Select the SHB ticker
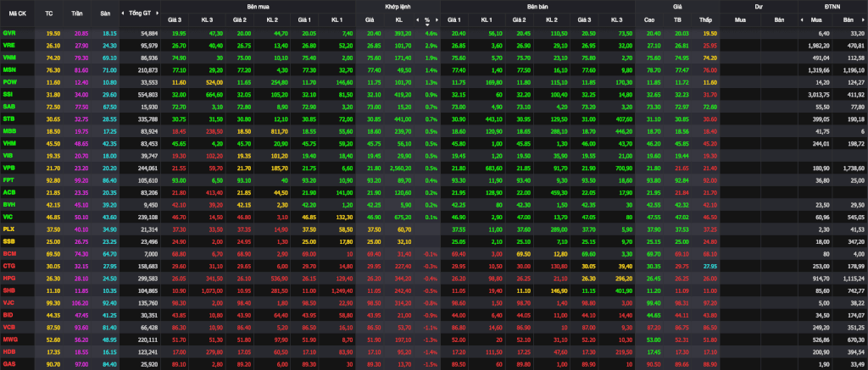This screenshot has width=868, height=370. click(x=8, y=290)
